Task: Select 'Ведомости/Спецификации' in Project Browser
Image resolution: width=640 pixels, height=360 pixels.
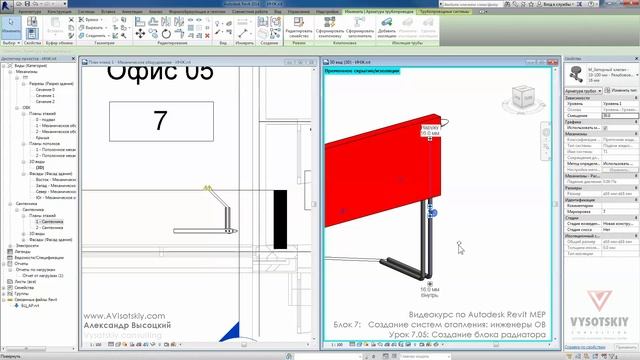Action: 39,258
